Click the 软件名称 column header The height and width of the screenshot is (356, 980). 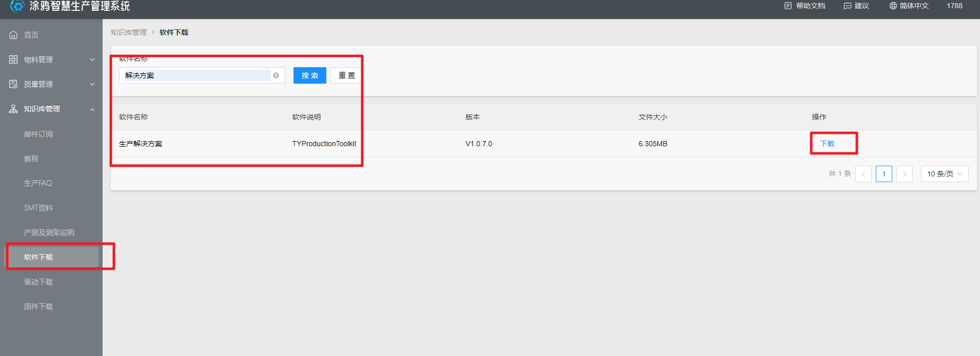(x=133, y=117)
